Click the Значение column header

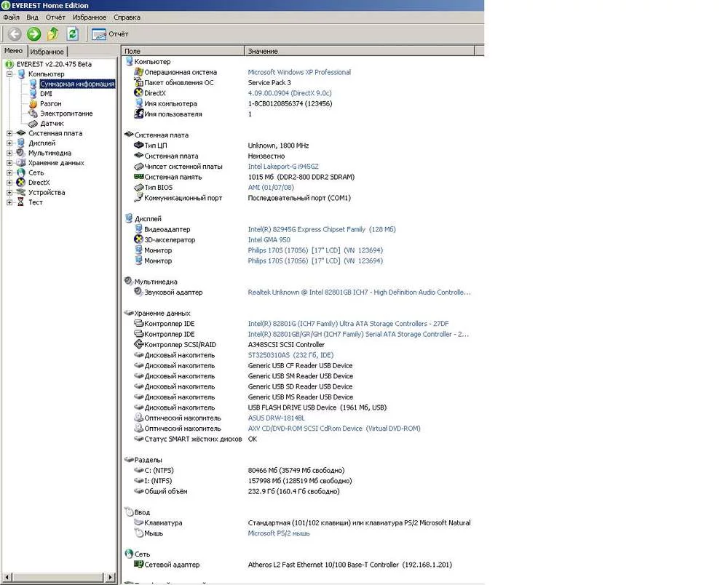coord(360,51)
